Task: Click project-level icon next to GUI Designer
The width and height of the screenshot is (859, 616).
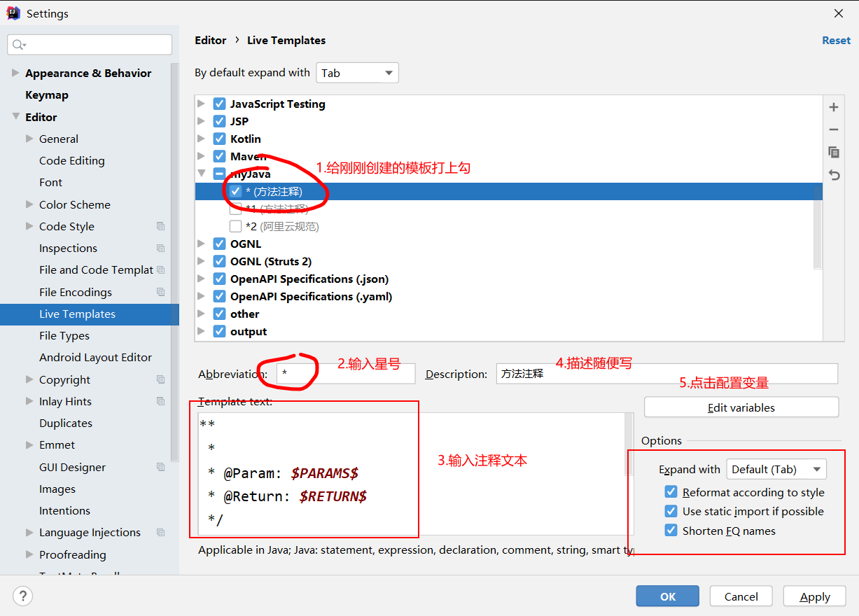Action: point(161,467)
